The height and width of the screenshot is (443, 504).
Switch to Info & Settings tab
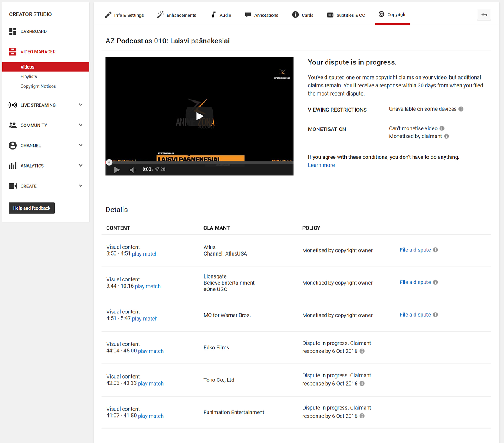tap(124, 15)
